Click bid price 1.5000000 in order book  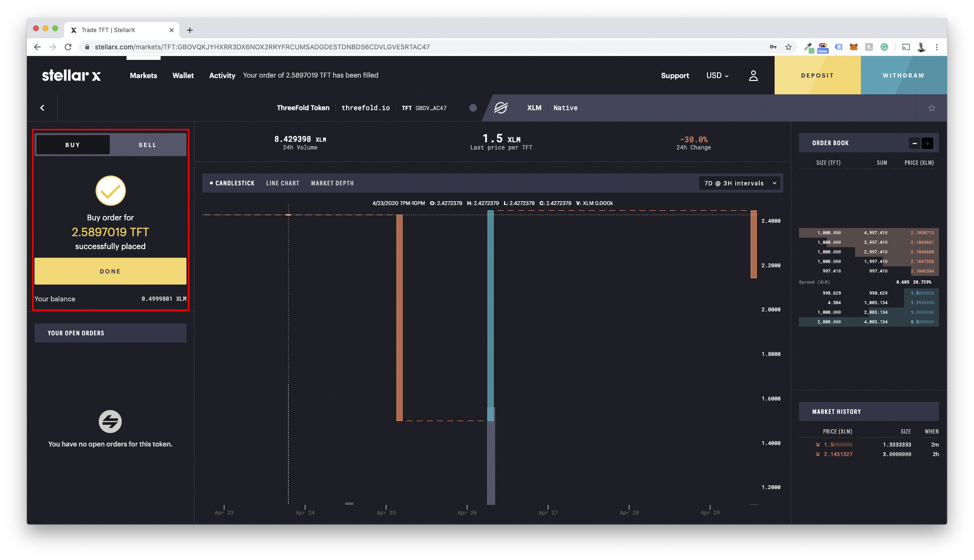(x=922, y=293)
